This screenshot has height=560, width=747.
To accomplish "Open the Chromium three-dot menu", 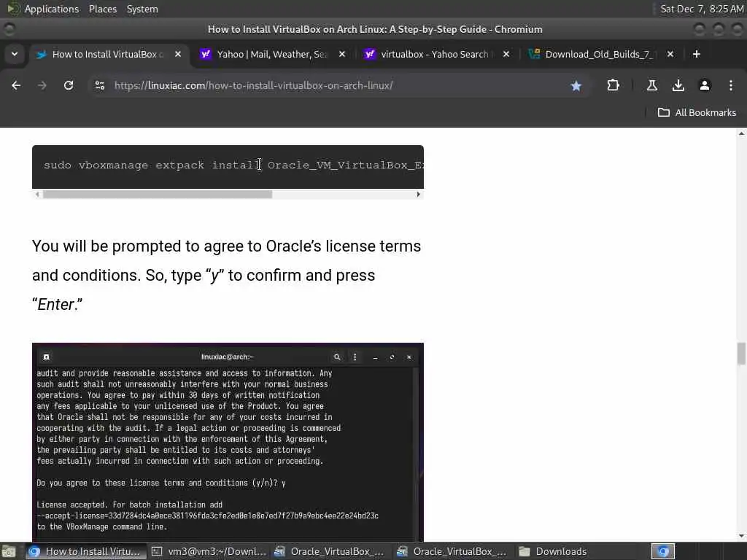I will tap(731, 86).
